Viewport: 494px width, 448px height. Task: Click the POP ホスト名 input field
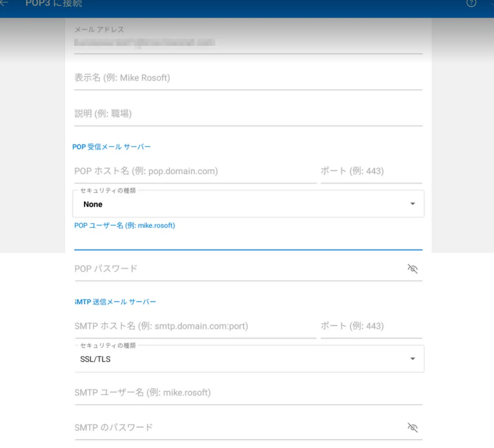click(x=195, y=171)
